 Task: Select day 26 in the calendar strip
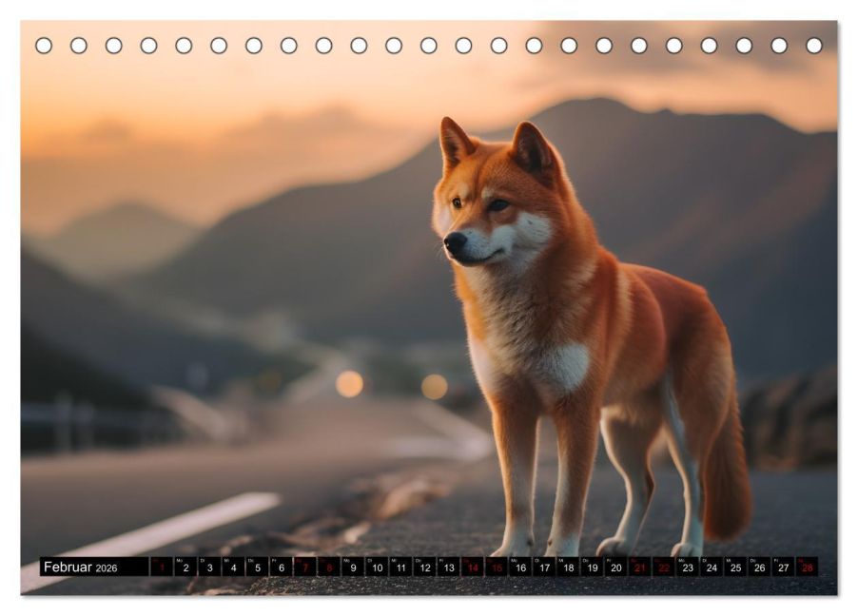coord(759,567)
